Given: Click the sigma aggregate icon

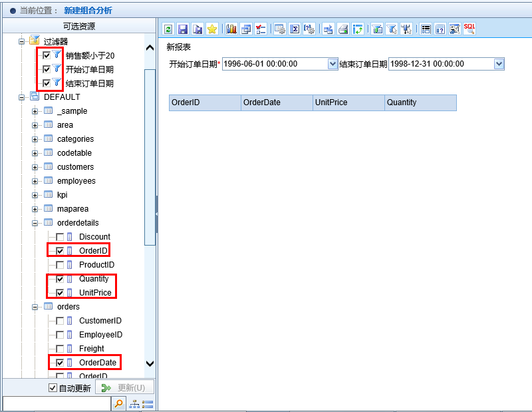Looking at the screenshot, I should [295, 29].
